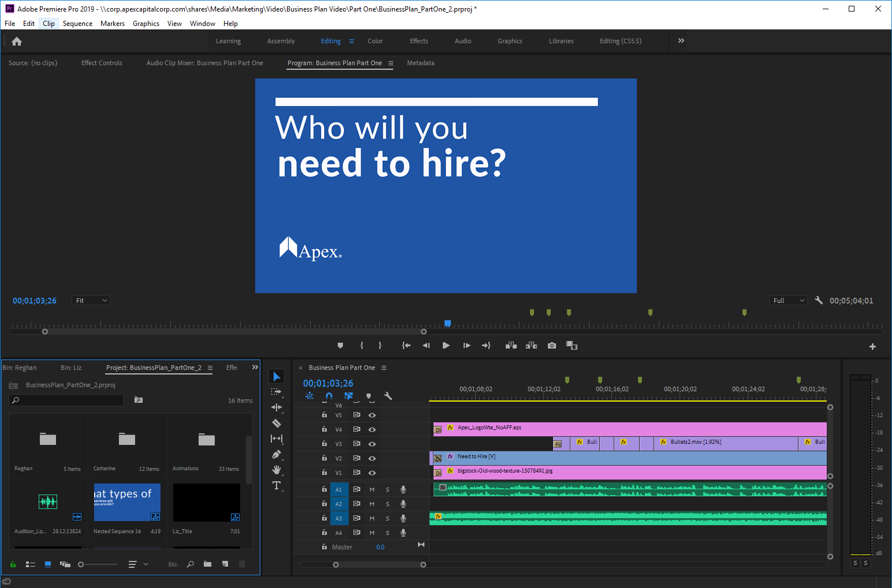Solo track A3
Image resolution: width=892 pixels, height=588 pixels.
pos(387,518)
